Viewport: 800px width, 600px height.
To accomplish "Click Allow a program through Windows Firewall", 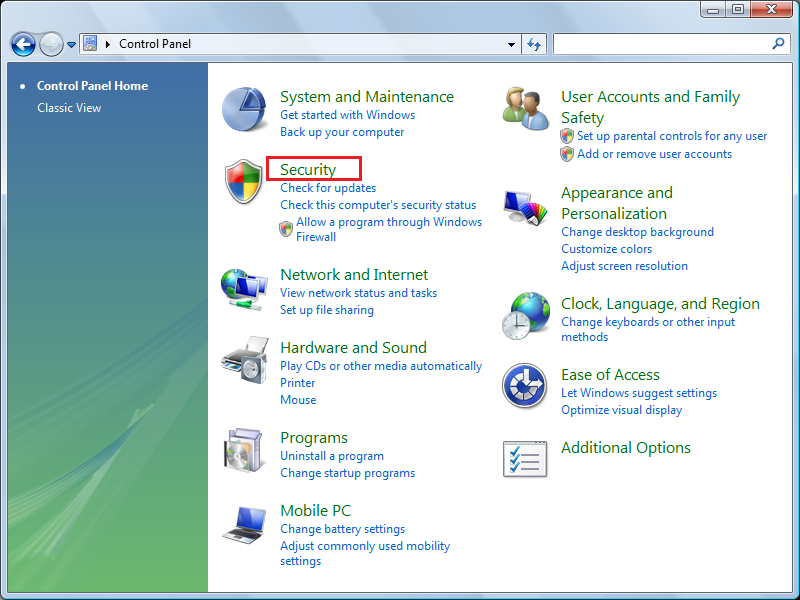I will pyautogui.click(x=389, y=229).
